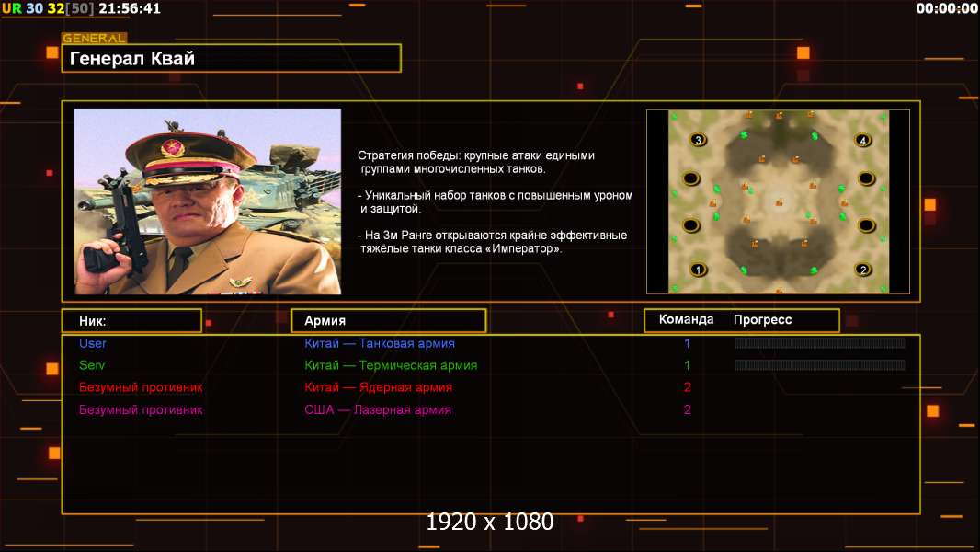Click start position 1 on the minimap
Screen dimensions: 980x552
[698, 270]
